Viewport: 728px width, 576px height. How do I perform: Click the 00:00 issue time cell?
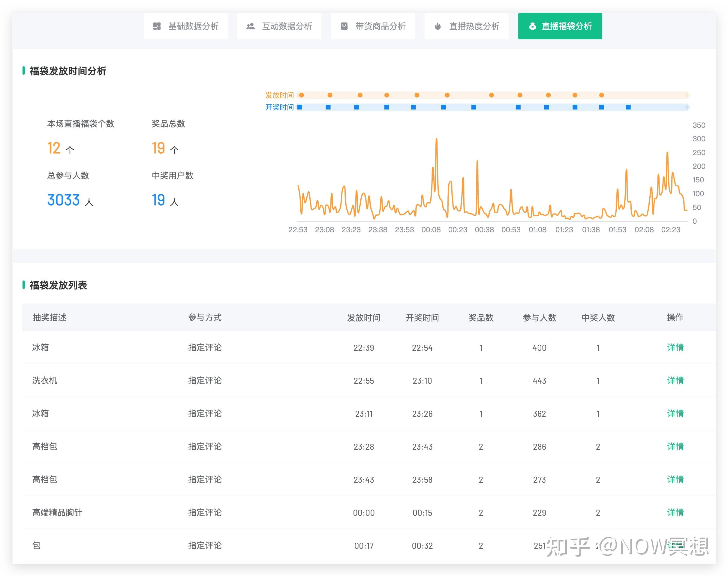(x=364, y=513)
